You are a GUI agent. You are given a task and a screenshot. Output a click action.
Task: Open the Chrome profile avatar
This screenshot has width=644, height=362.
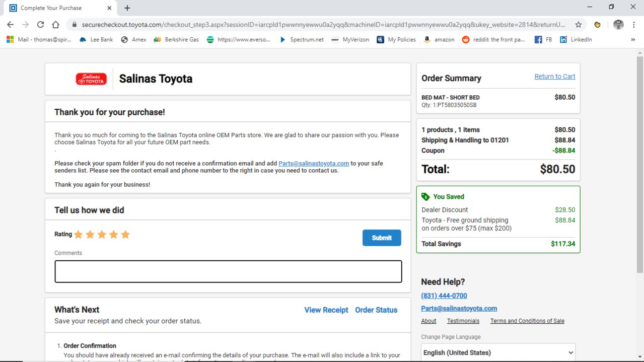[x=618, y=25]
